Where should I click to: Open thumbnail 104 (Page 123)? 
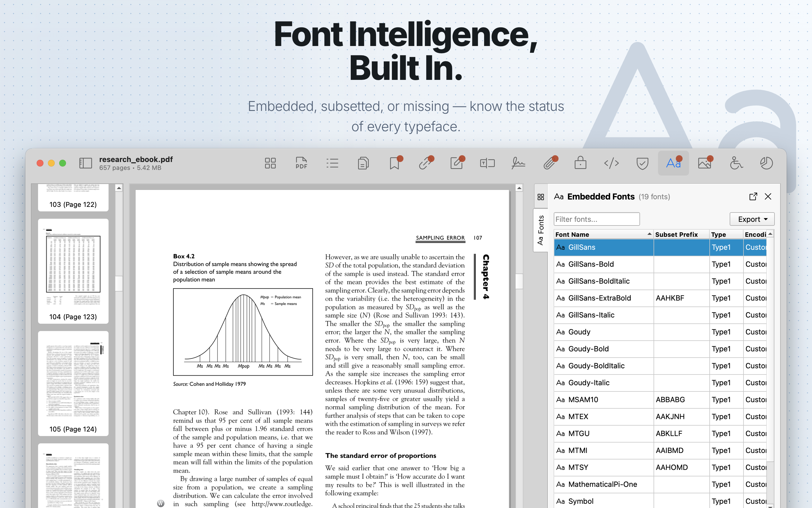73,271
